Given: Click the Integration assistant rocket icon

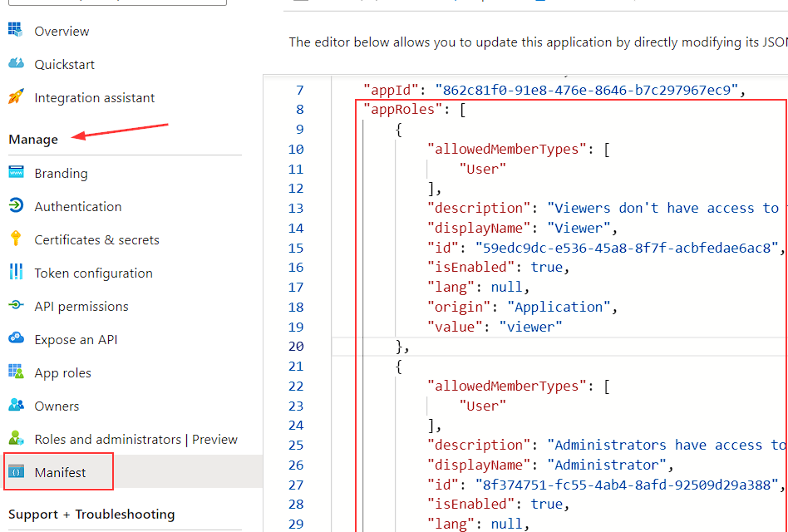Looking at the screenshot, I should pyautogui.click(x=16, y=97).
